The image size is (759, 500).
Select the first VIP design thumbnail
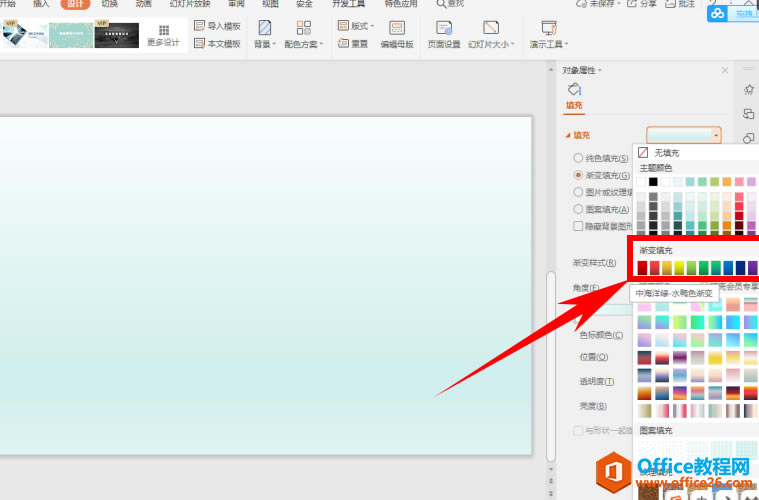[25, 34]
